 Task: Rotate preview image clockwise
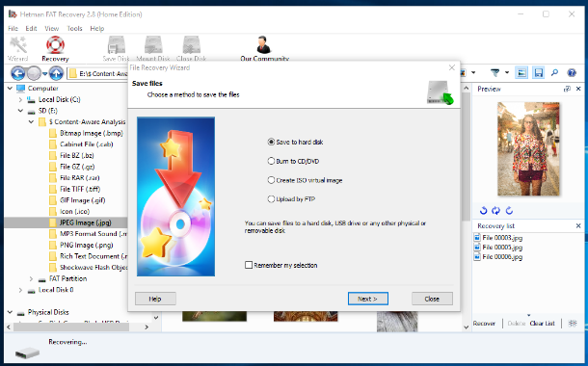tap(509, 211)
